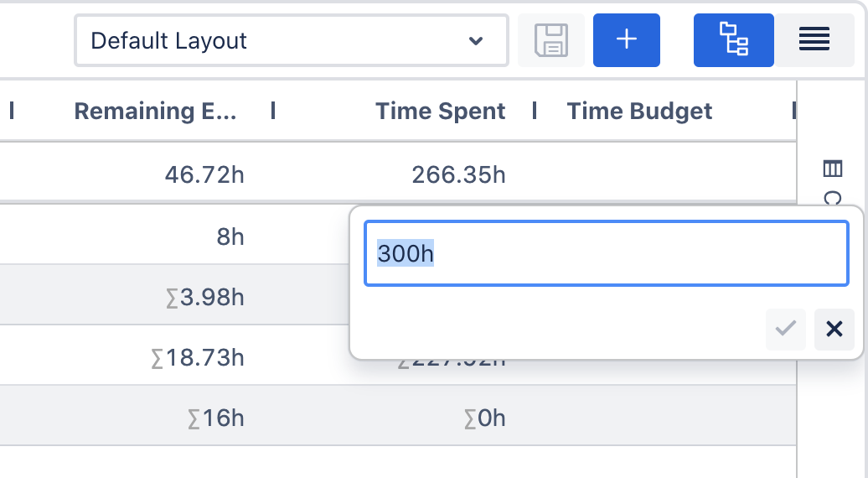The width and height of the screenshot is (868, 478).
Task: Switch to hierarchy tree view
Action: coord(733,40)
